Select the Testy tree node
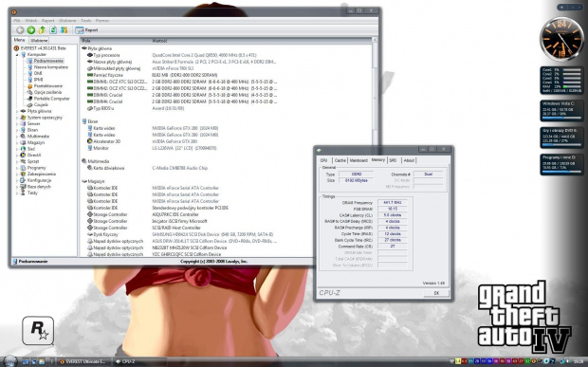The image size is (588, 367). coord(32,193)
